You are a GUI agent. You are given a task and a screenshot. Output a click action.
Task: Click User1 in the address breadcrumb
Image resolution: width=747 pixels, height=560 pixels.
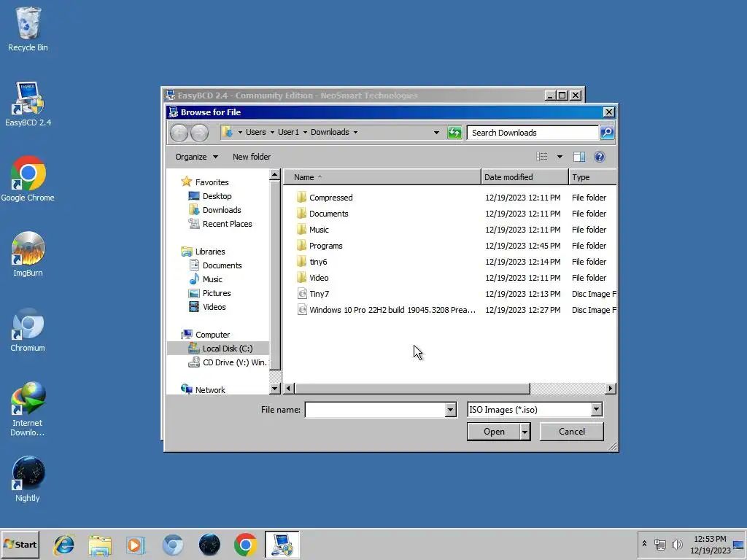coord(288,133)
